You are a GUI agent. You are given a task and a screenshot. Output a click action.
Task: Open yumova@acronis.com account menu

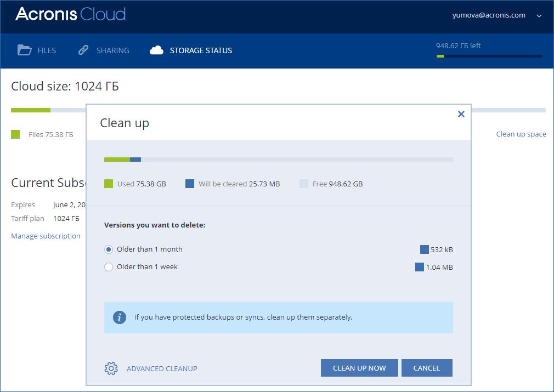pos(489,15)
